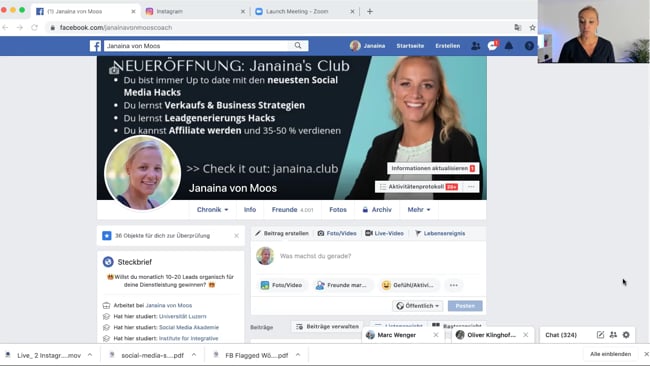The width and height of the screenshot is (650, 366).
Task: Click Alle einblenden in downloads bar
Action: click(611, 354)
